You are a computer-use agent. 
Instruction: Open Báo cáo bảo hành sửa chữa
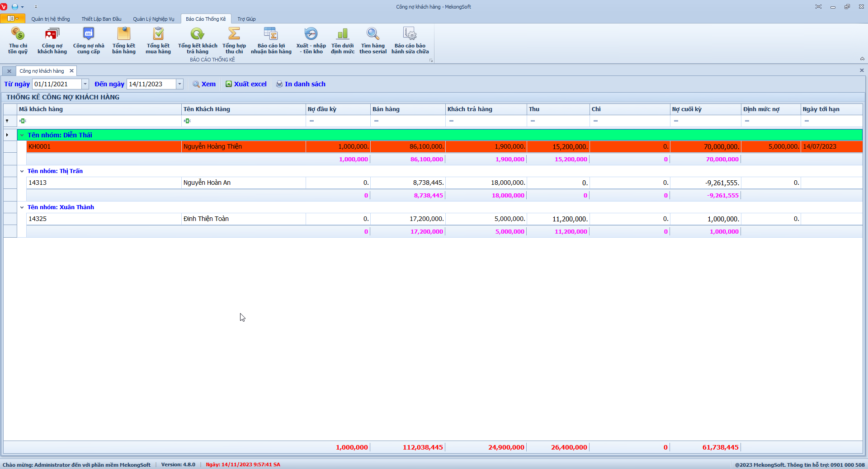(410, 40)
